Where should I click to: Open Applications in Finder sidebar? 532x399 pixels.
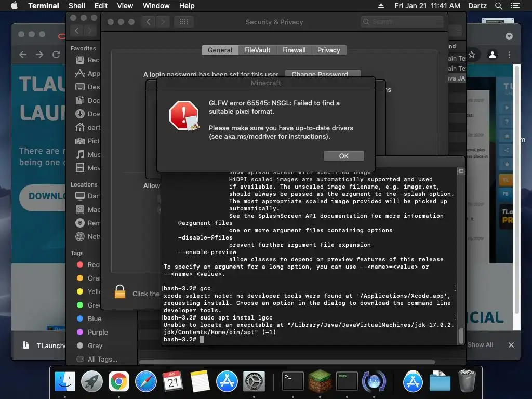88,73
